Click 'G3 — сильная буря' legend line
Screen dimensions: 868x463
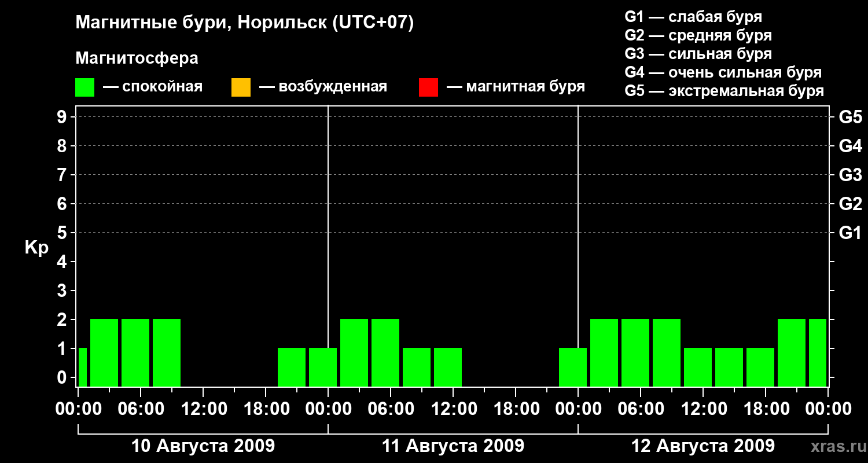[698, 54]
